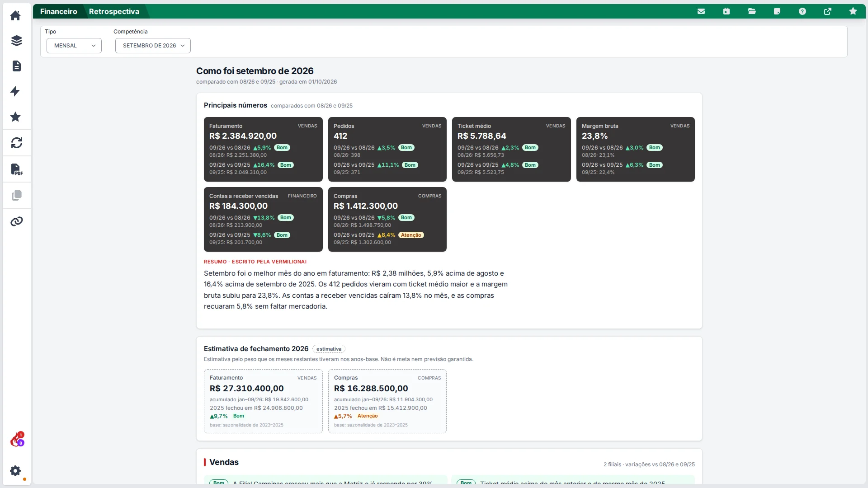Open the Tipo MENSAL dropdown
868x488 pixels.
[74, 46]
